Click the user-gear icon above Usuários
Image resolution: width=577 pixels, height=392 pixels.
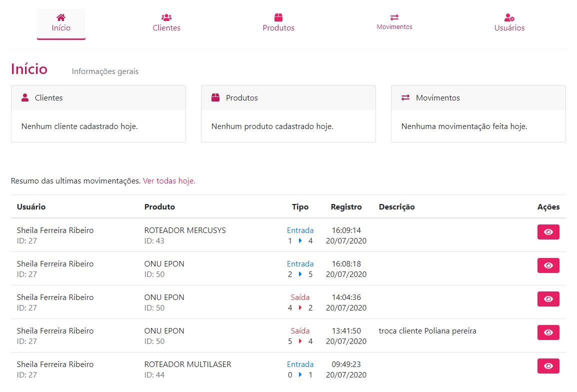pyautogui.click(x=509, y=17)
